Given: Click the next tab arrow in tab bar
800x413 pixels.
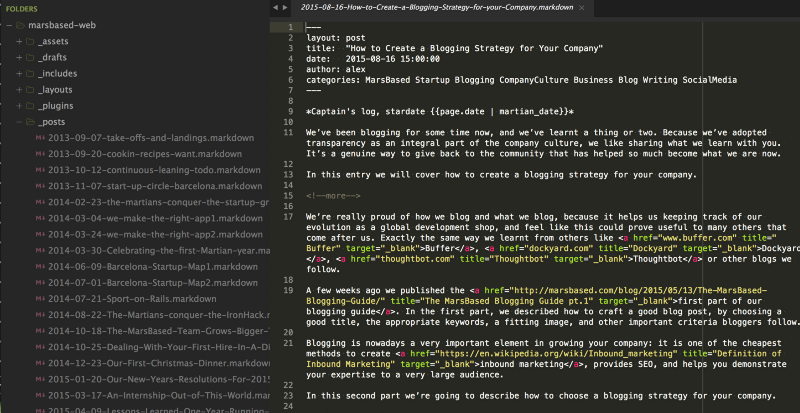Looking at the screenshot, I should (x=287, y=8).
